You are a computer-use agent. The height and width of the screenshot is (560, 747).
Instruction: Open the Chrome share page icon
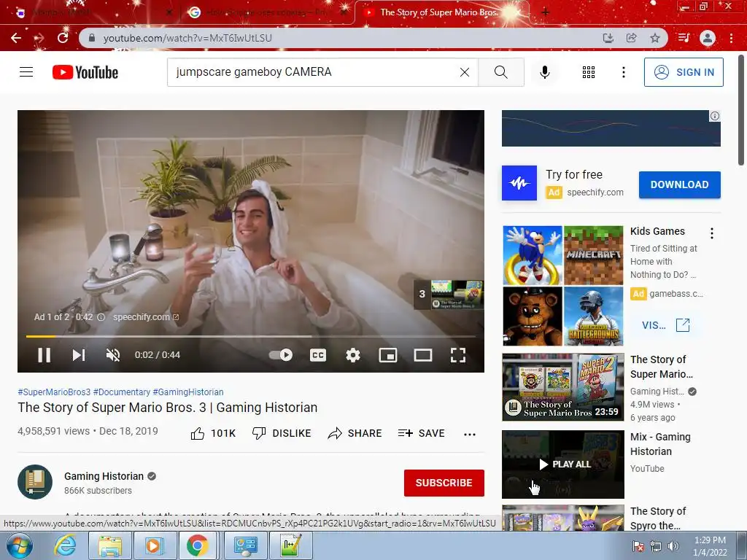[631, 38]
